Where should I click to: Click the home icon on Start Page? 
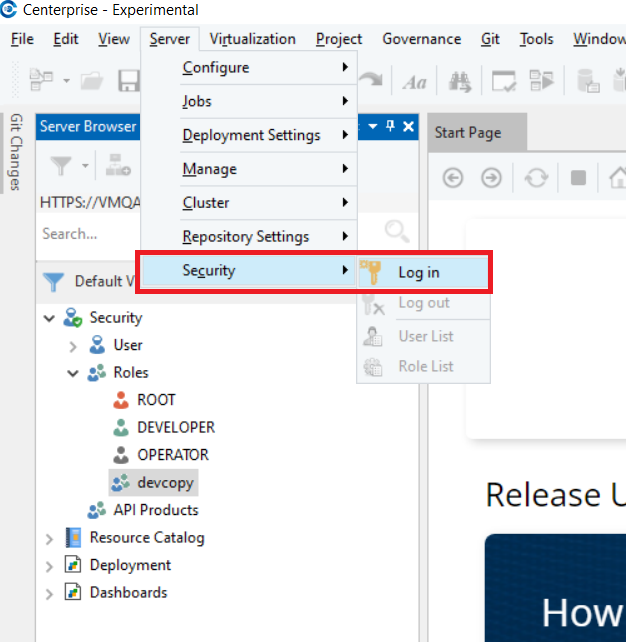click(617, 178)
